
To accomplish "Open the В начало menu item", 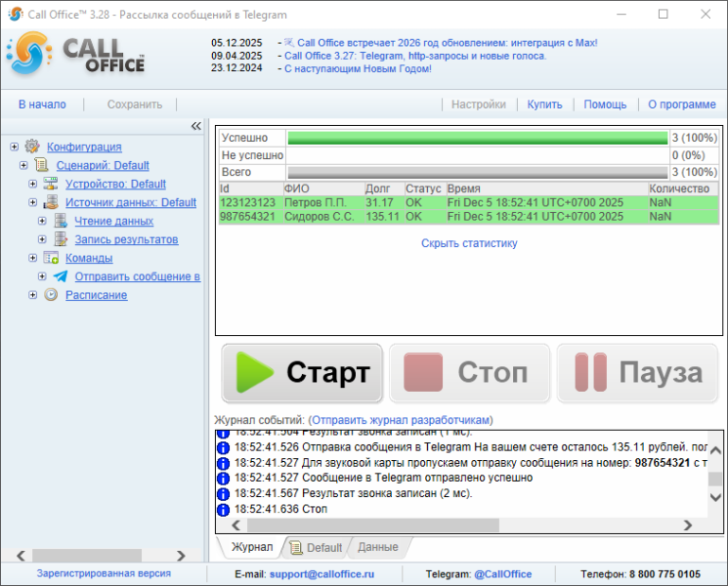I will tap(42, 105).
